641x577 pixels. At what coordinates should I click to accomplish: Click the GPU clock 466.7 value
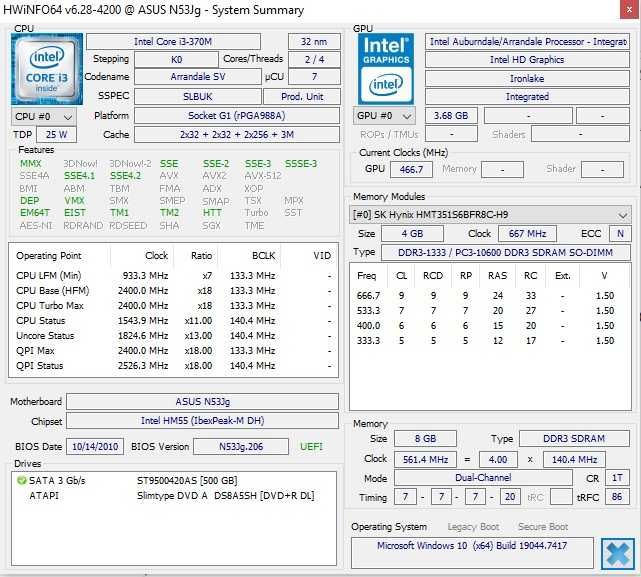(411, 169)
